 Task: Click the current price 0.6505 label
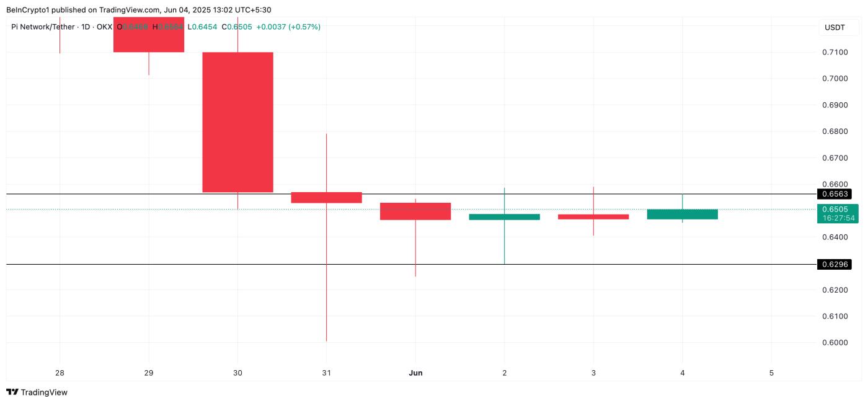(835, 210)
